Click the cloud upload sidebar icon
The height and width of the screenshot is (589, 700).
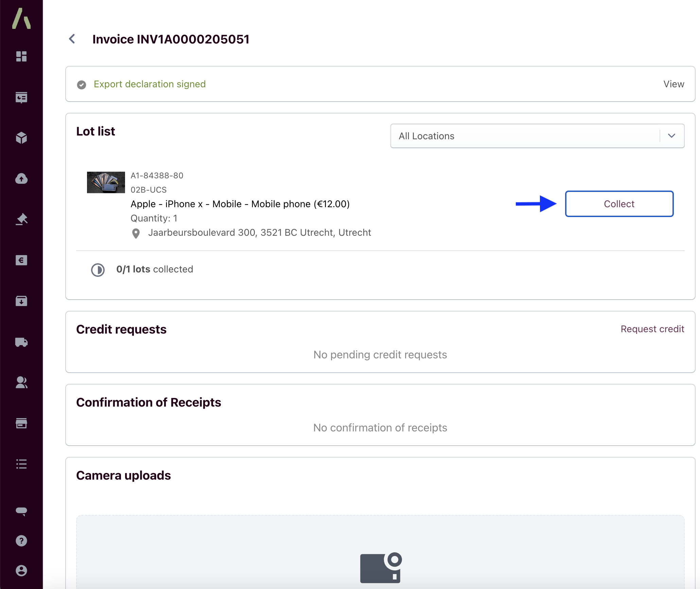tap(21, 179)
